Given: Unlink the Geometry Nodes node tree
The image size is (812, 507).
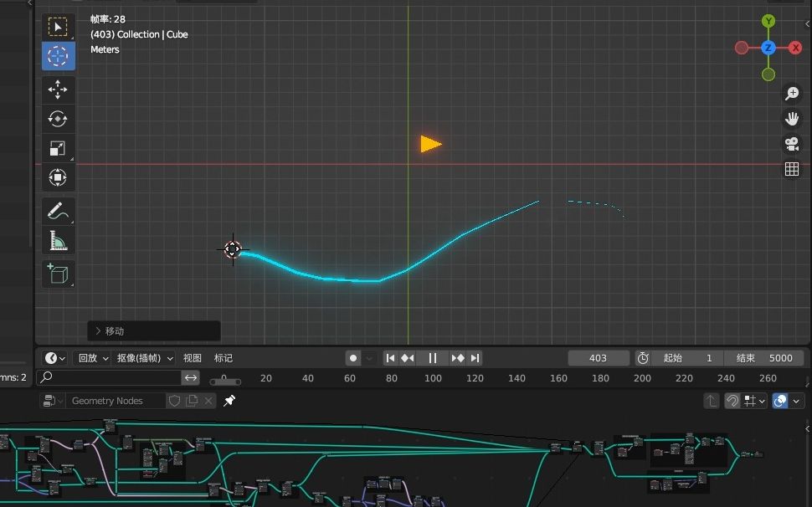Looking at the screenshot, I should 208,401.
